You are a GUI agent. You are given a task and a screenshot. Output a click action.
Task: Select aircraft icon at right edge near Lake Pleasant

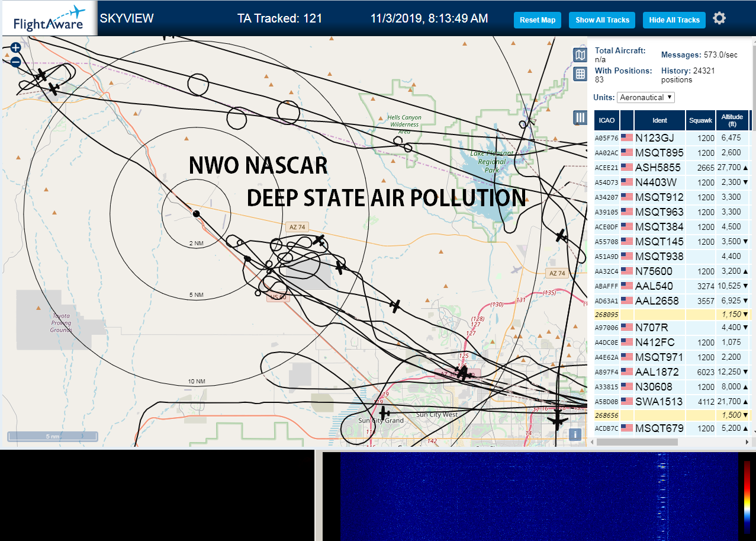(561, 236)
